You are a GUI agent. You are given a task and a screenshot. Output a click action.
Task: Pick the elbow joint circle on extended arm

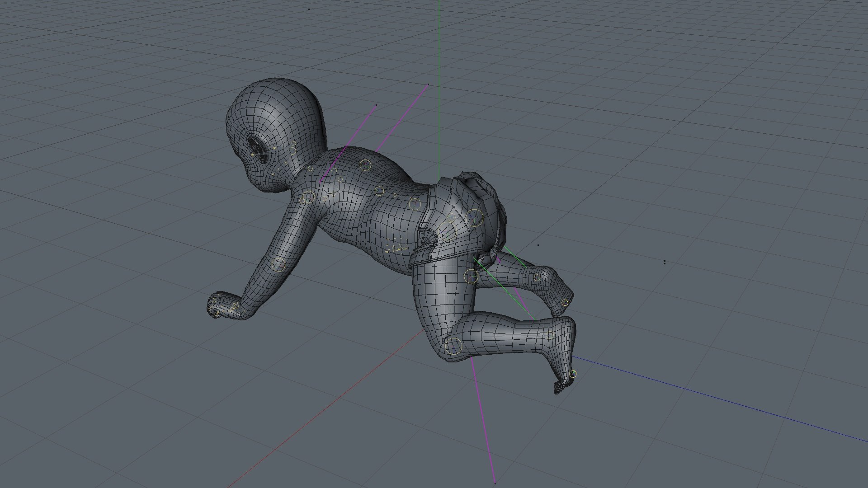[279, 265]
